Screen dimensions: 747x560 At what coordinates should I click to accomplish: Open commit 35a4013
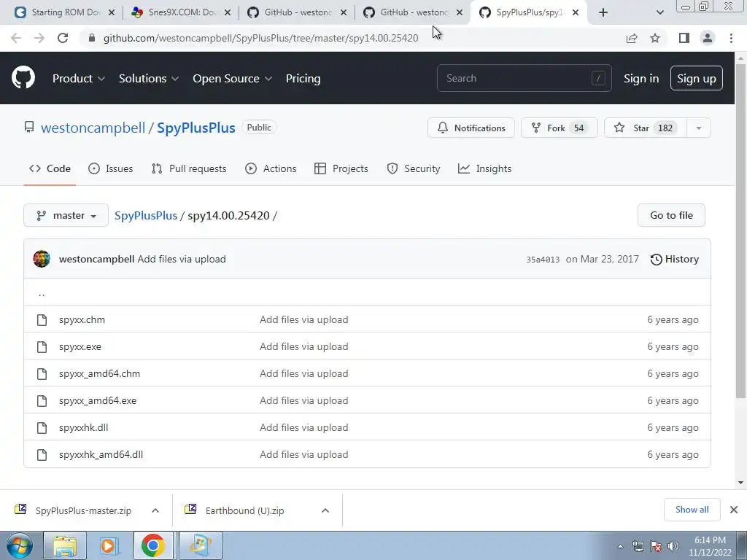[x=543, y=260]
